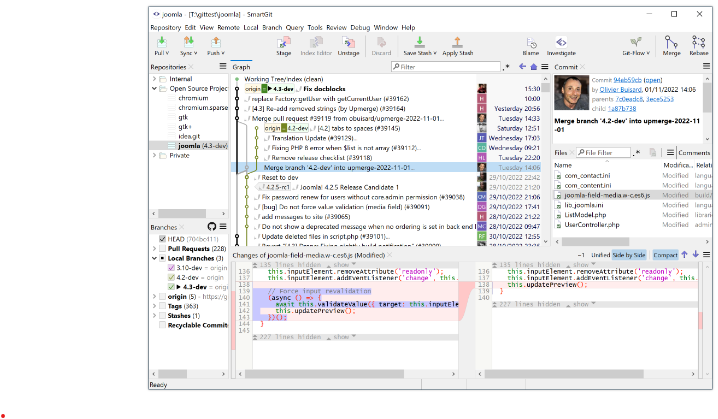Click the author avatar in Commit panel
The height and width of the screenshot is (419, 718).
[x=571, y=93]
